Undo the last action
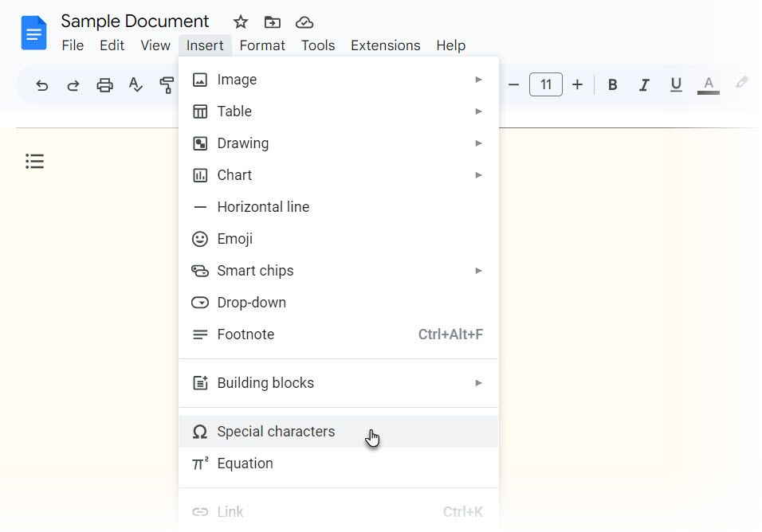762x532 pixels. coord(41,84)
